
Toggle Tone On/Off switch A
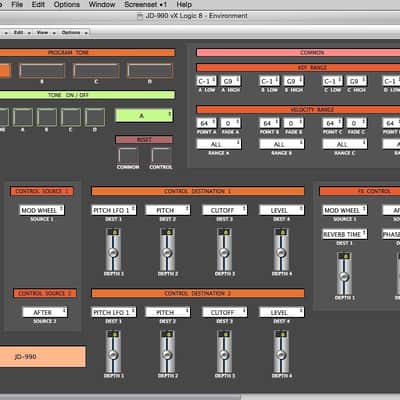[23, 117]
